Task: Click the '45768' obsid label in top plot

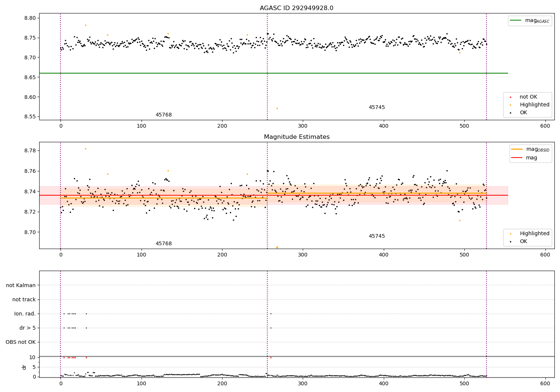Action: pos(164,115)
